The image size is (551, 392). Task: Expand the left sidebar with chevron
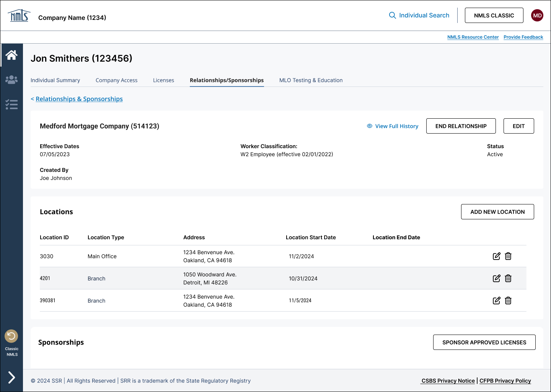coord(11,377)
